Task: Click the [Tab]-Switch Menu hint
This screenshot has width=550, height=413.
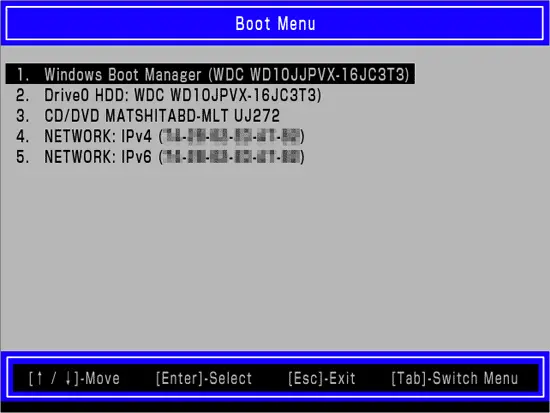Action: coord(455,378)
